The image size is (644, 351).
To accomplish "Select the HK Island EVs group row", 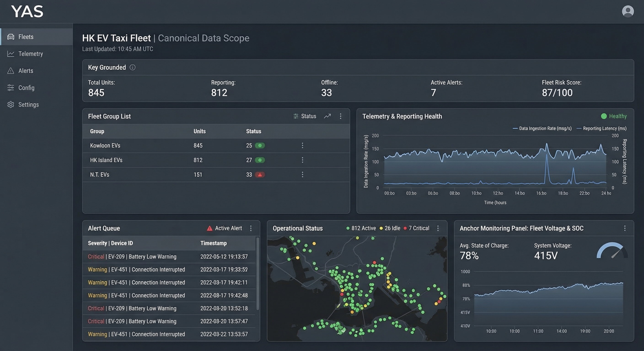I will tap(106, 160).
